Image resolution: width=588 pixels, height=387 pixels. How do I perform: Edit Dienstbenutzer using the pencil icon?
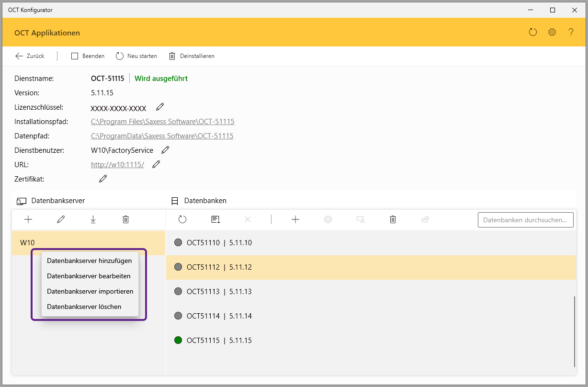click(x=165, y=150)
